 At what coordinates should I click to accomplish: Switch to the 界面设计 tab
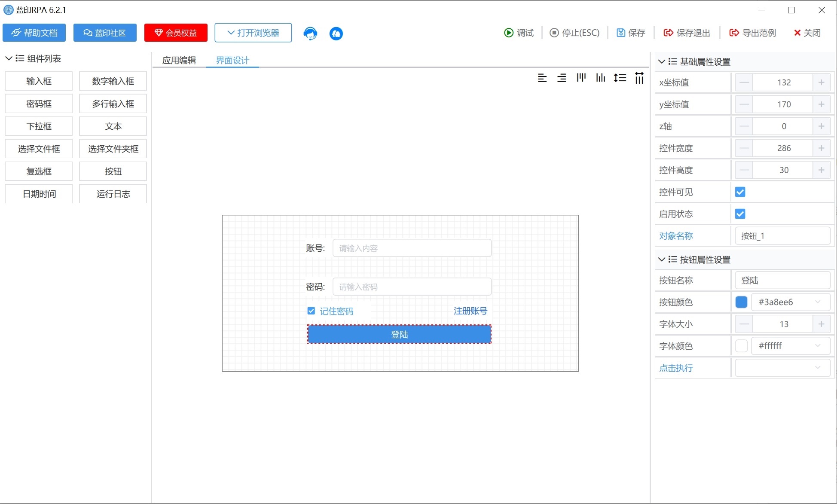(232, 60)
